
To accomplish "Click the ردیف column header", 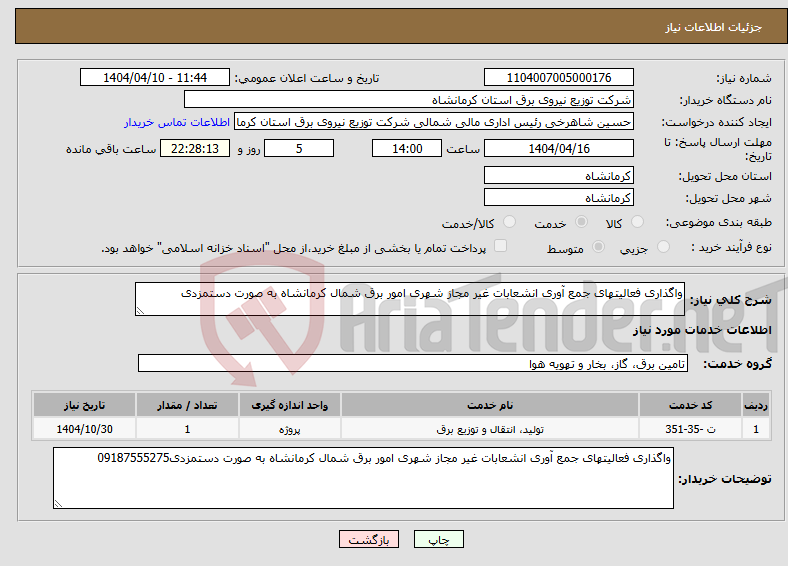I will 756,405.
